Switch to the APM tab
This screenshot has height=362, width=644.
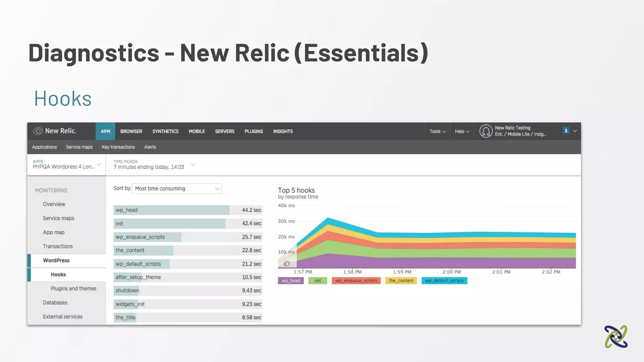click(105, 131)
